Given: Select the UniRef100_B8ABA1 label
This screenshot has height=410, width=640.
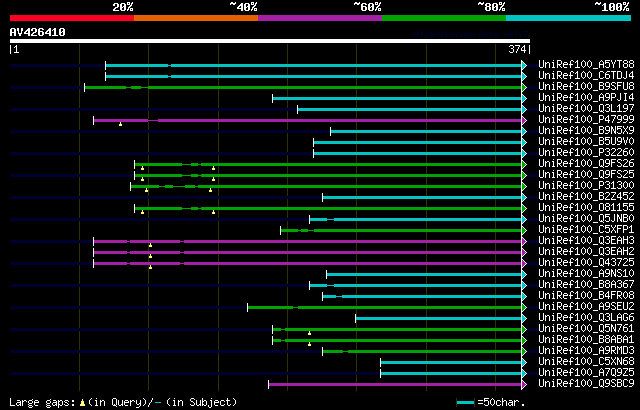Looking at the screenshot, I should click(586, 340).
